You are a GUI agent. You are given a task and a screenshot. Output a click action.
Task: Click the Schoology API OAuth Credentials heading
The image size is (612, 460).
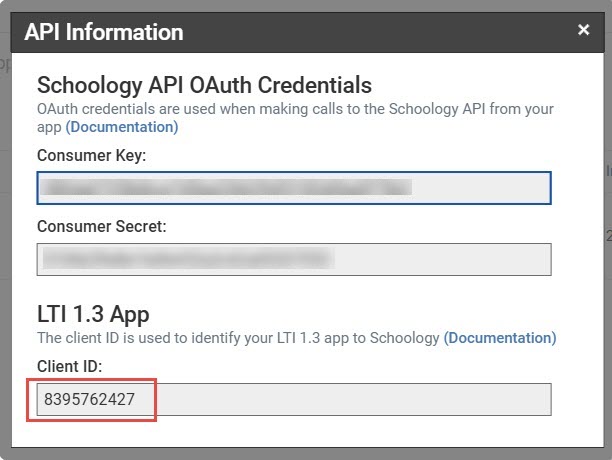tap(204, 85)
